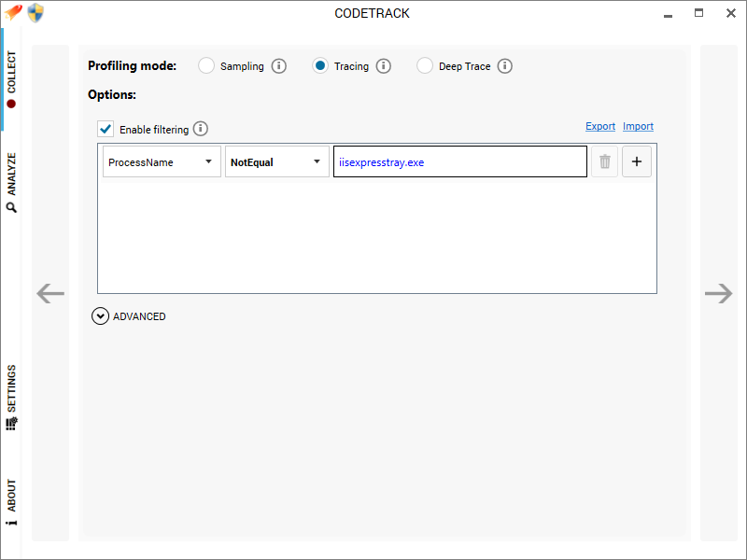Go back with the left arrow

(x=50, y=293)
